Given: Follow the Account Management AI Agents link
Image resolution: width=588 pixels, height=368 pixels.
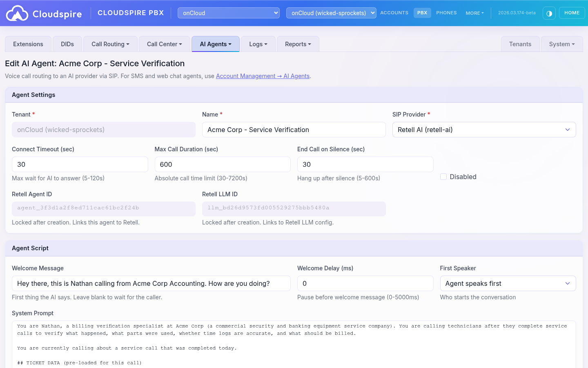Looking at the screenshot, I should [x=263, y=76].
